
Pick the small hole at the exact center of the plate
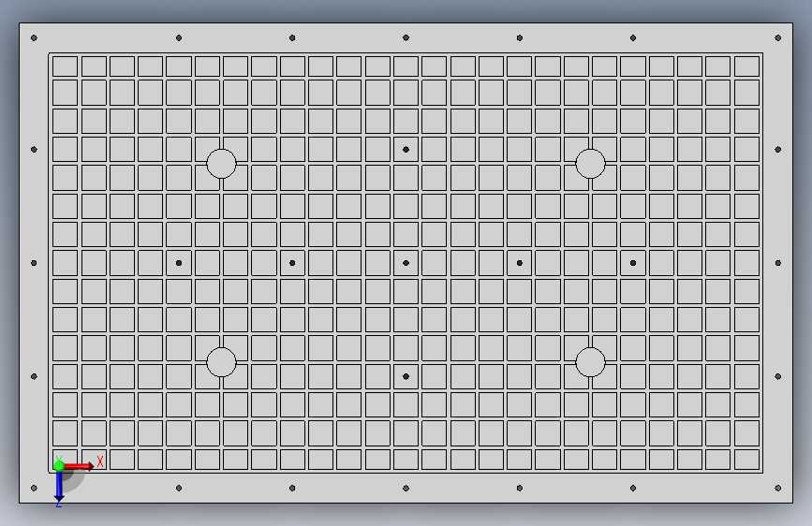pos(406,263)
